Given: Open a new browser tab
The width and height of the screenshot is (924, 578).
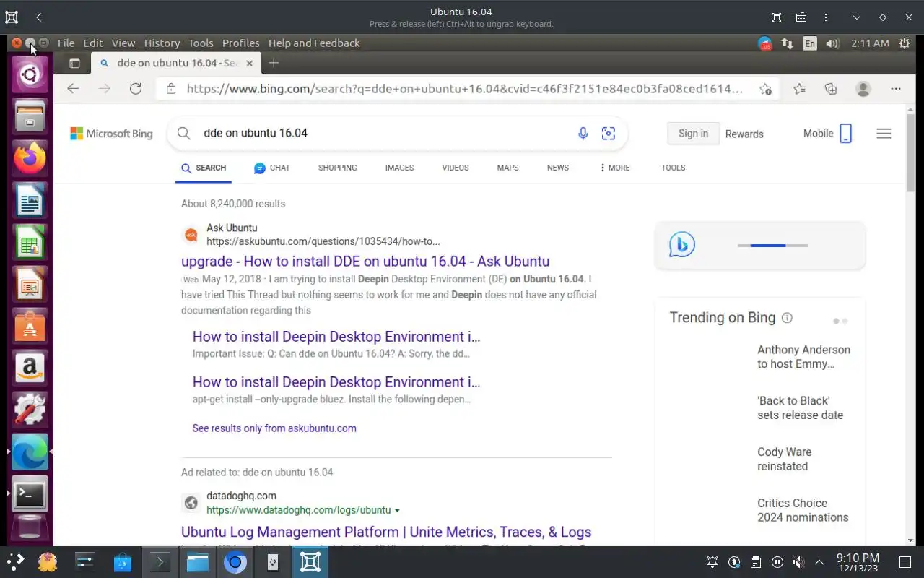Looking at the screenshot, I should tap(274, 63).
